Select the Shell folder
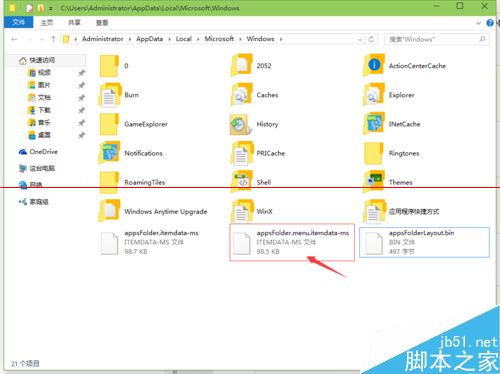 click(251, 182)
